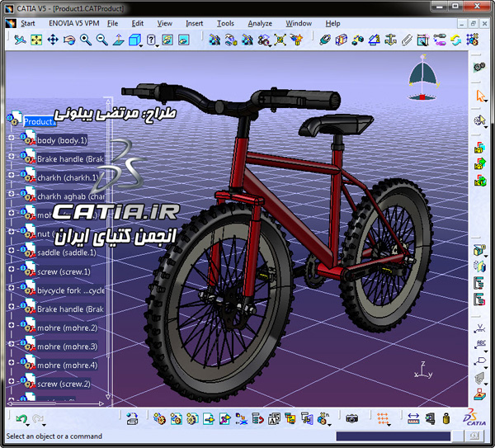Open the Start menu
495x448 pixels.
(28, 23)
